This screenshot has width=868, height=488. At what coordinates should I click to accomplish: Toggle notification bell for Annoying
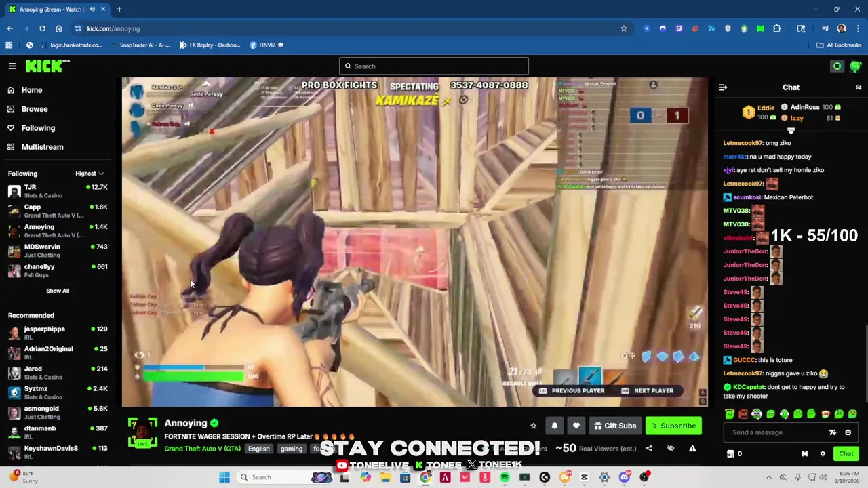555,426
